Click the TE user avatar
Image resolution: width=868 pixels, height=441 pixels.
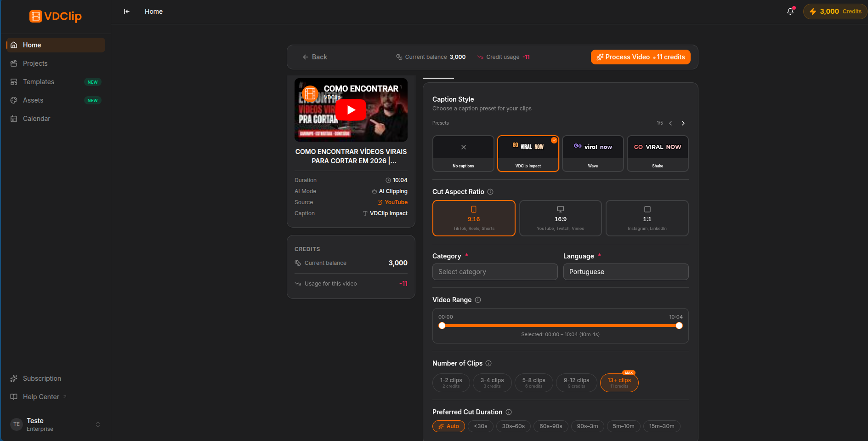(x=17, y=424)
